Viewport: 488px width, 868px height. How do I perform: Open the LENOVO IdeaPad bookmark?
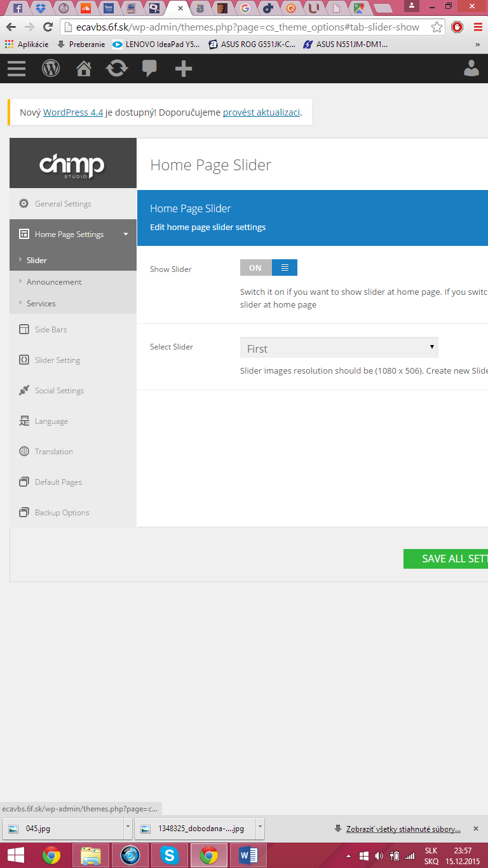(156, 45)
